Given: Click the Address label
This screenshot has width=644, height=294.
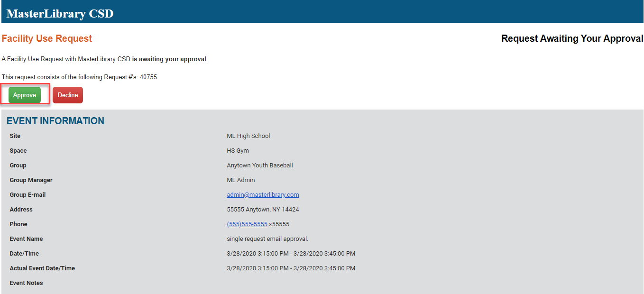Looking at the screenshot, I should [x=21, y=210].
